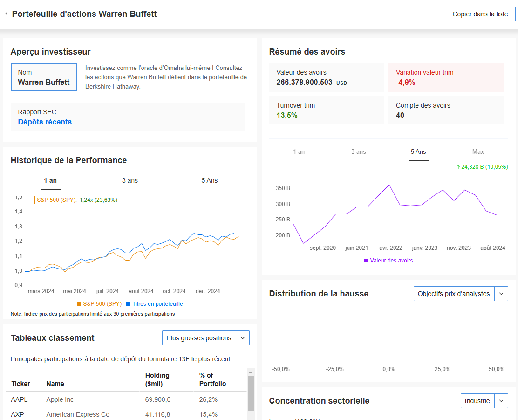This screenshot has height=420, width=518.
Task: Click the Name column header
Action: coord(55,384)
